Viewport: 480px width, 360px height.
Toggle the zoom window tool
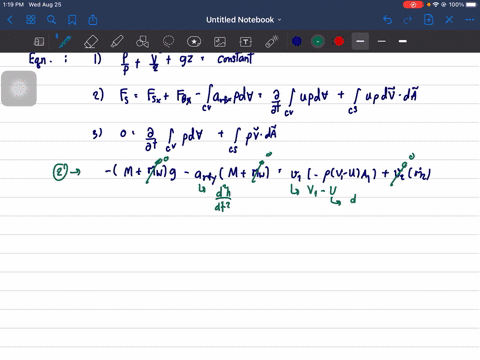pos(39,42)
